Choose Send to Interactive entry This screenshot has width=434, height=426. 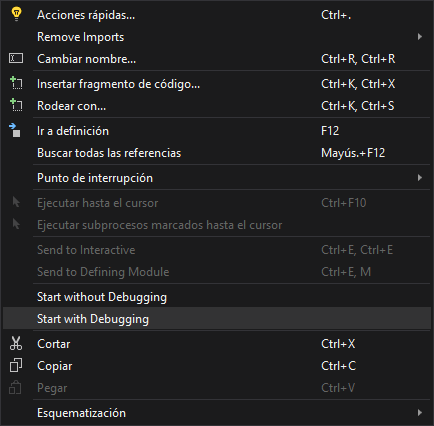point(217,250)
